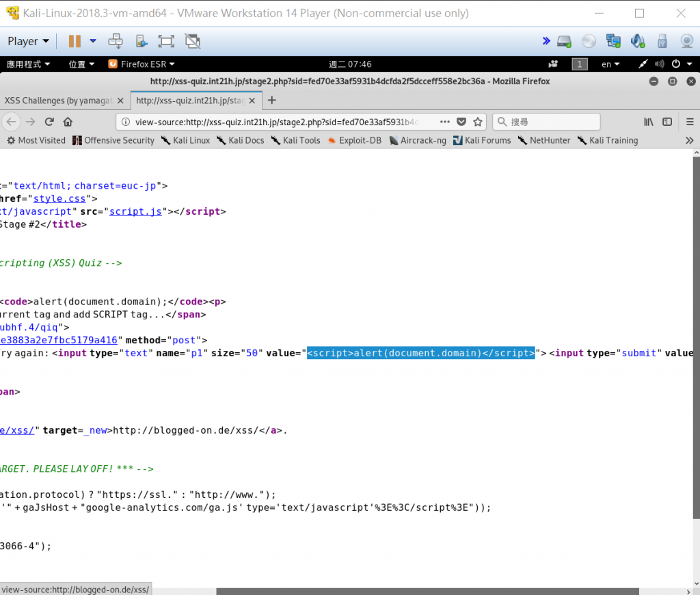Open the Kali Training bookmark
The height and width of the screenshot is (595, 700).
pos(608,140)
